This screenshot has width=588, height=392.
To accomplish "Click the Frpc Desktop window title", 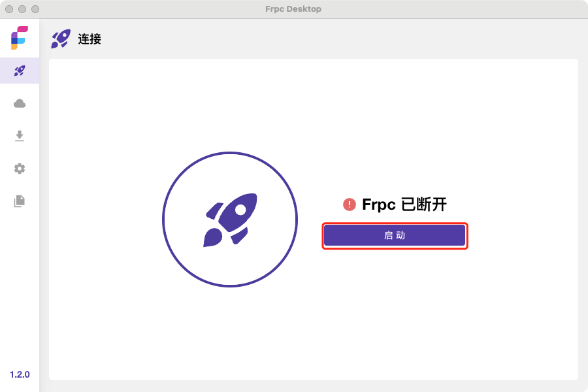I will (x=293, y=9).
